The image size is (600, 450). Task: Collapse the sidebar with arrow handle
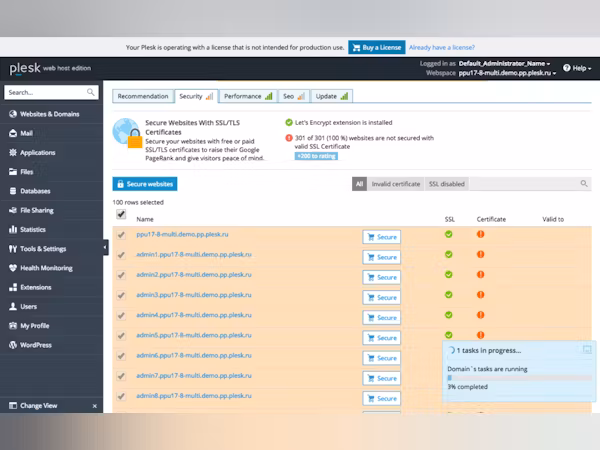pos(105,247)
